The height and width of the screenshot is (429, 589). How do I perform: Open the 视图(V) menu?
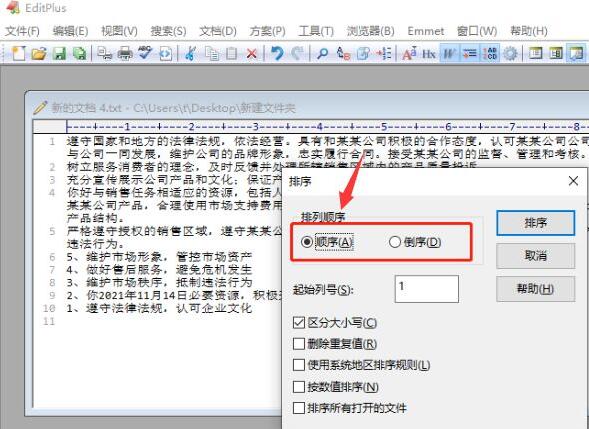coord(119,31)
